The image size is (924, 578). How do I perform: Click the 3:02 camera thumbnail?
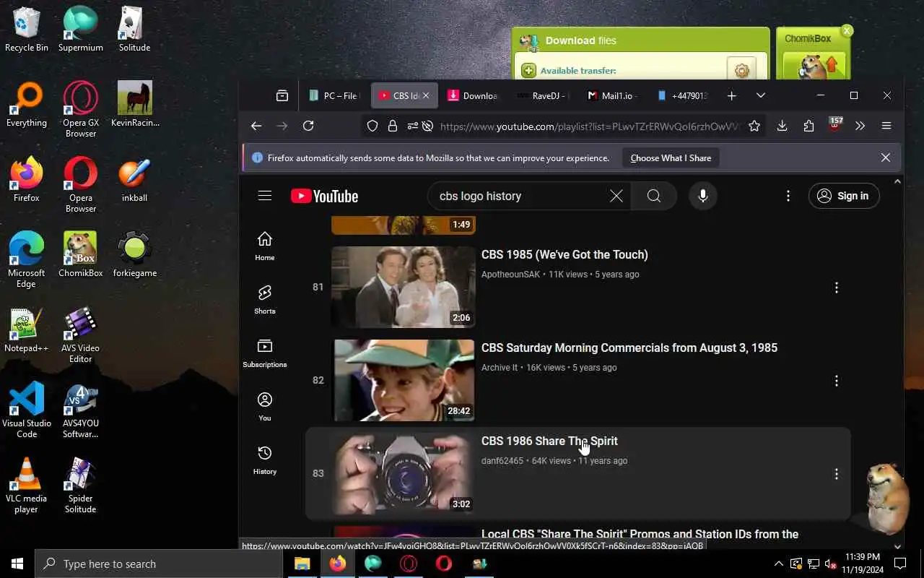pyautogui.click(x=403, y=473)
